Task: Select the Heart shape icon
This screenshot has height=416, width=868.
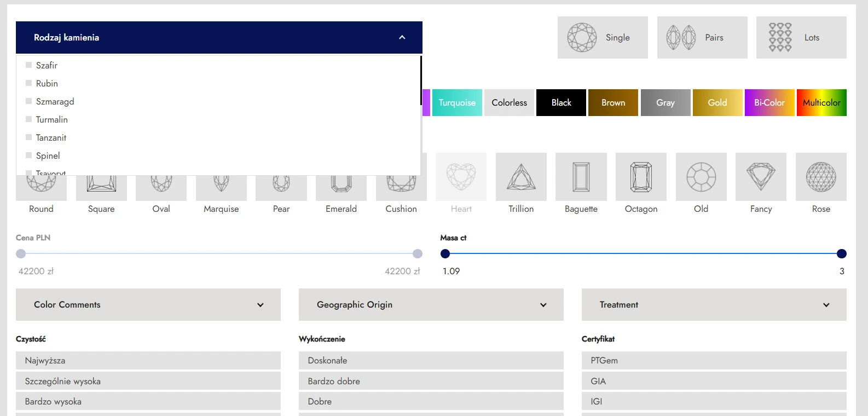Action: [461, 177]
